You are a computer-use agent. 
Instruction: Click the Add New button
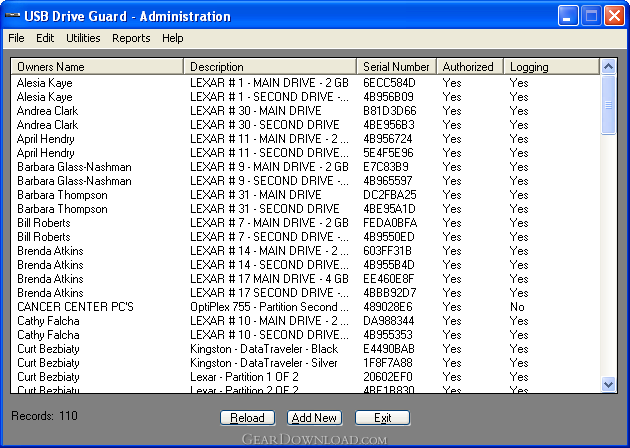point(314,418)
